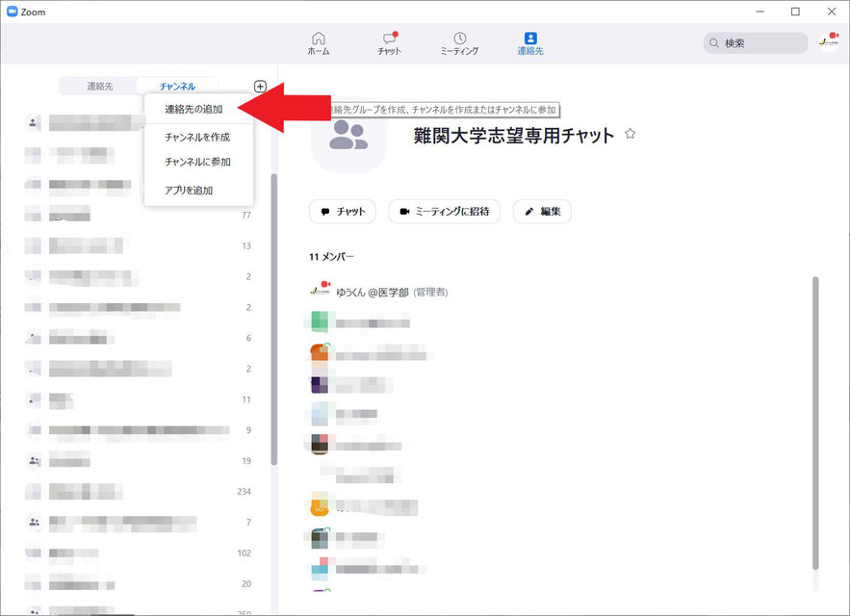The width and height of the screenshot is (850, 616).
Task: Click the 編集 edit button
Action: [542, 212]
